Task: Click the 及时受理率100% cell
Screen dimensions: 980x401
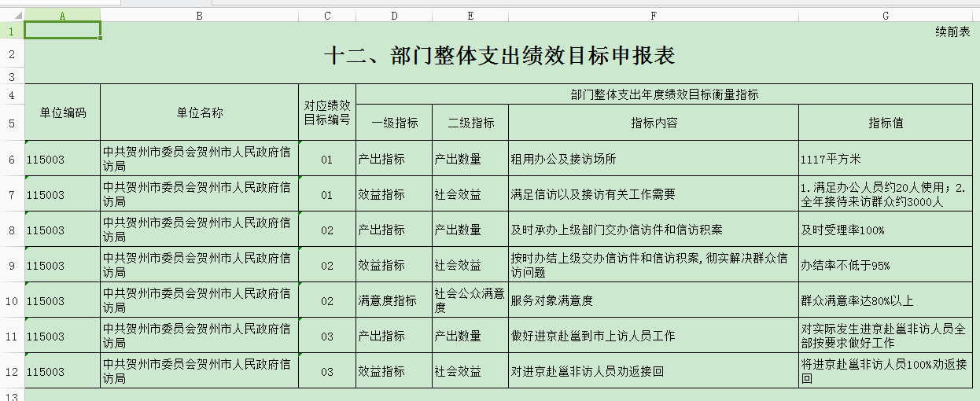Action: [886, 230]
